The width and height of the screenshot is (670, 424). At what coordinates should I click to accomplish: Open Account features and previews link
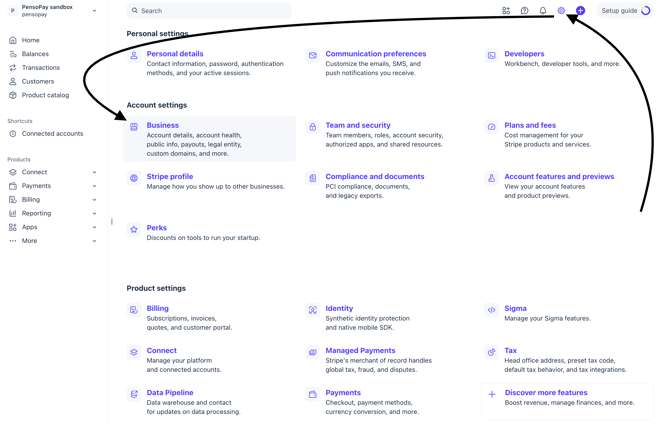tap(559, 177)
